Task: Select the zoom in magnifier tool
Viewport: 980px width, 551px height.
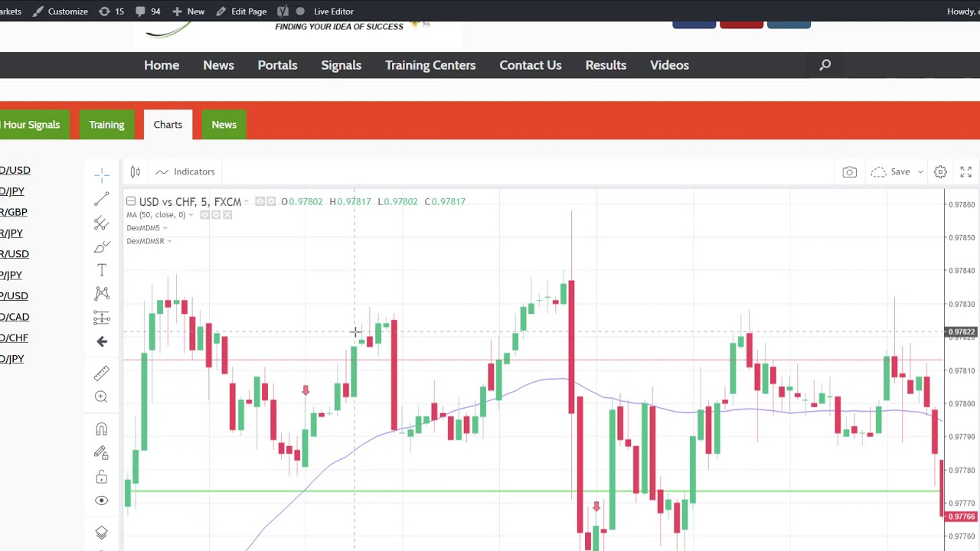Action: pos(102,396)
